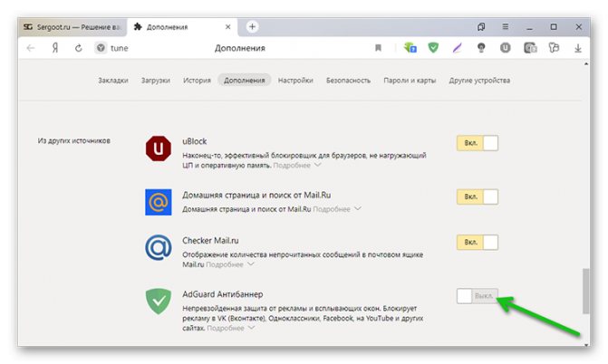The image size is (608, 364).
Task: Click the uBlock red shield icon
Action: (159, 148)
